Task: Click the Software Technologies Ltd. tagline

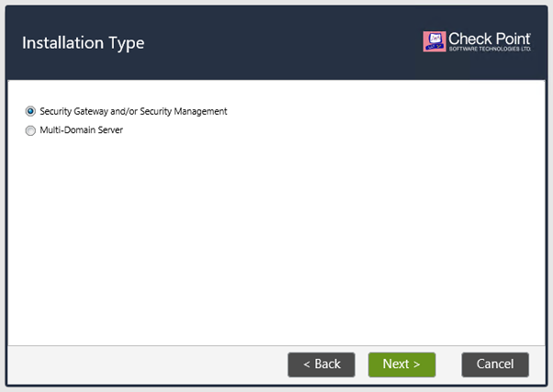Action: point(490,50)
